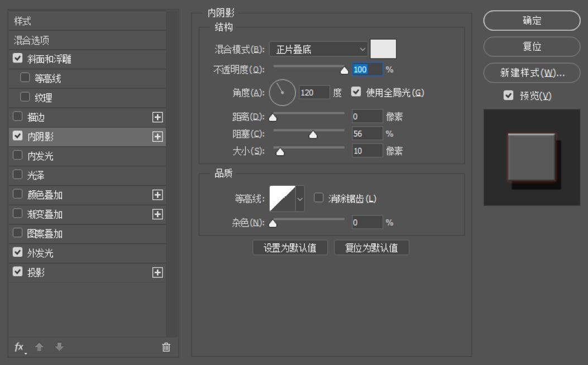The image size is (588, 365).
Task: Click the trash icon to delete effect
Action: tap(166, 347)
